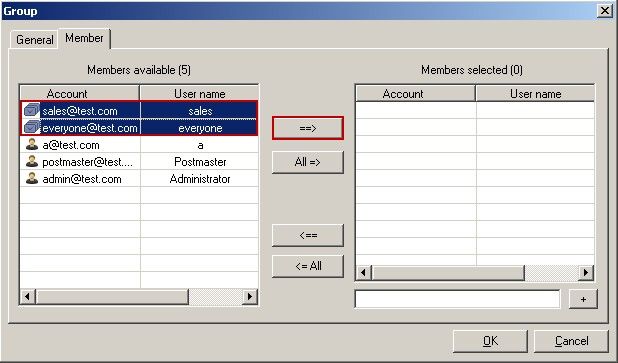Click the available list horizontal scrollbar thumb

[x=112, y=296]
